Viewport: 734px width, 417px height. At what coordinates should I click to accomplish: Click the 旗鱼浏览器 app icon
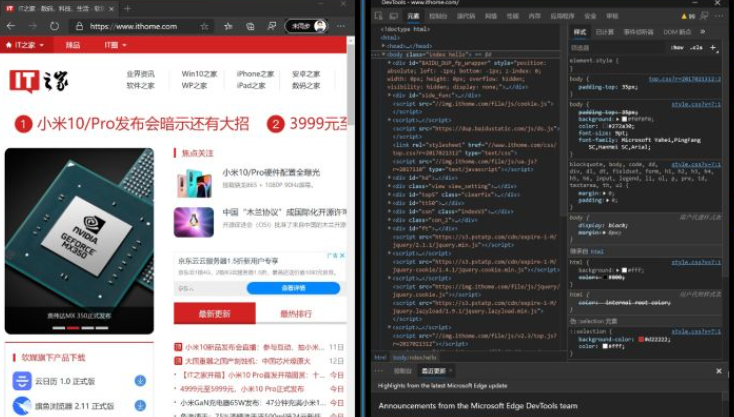(x=22, y=405)
